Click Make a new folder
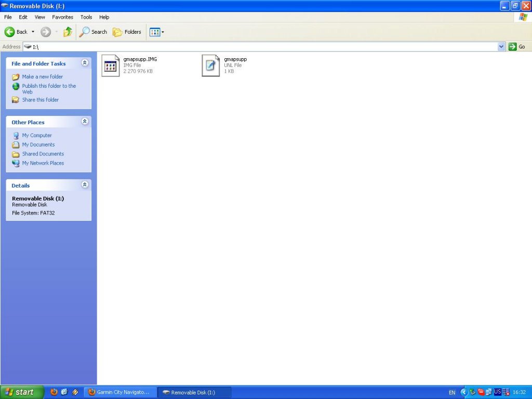Screen dimensions: 532x399 (x=43, y=77)
